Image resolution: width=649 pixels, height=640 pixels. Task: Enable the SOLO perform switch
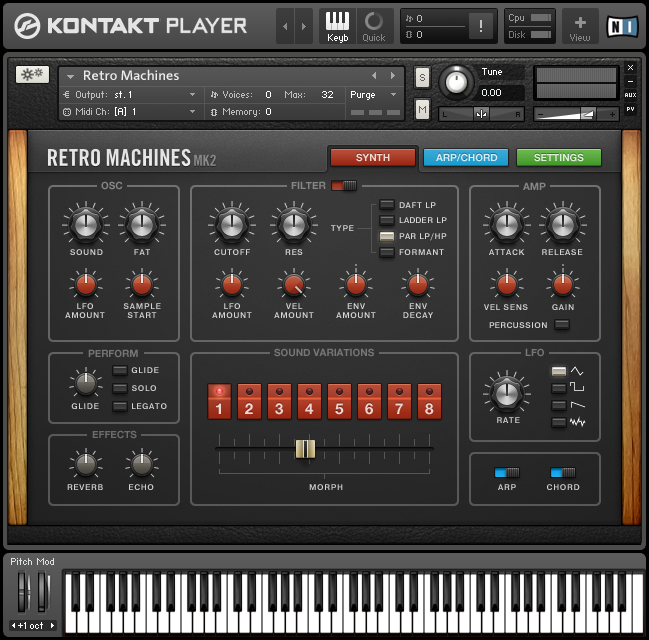click(120, 388)
